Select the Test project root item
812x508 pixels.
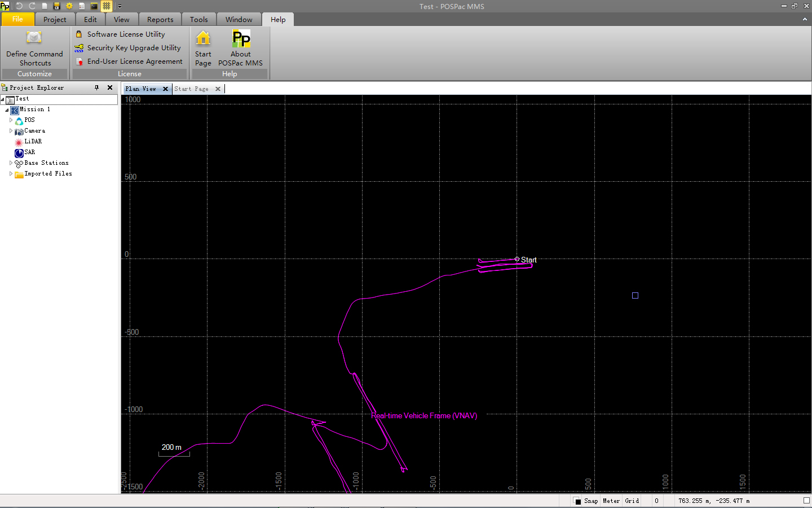coord(22,99)
